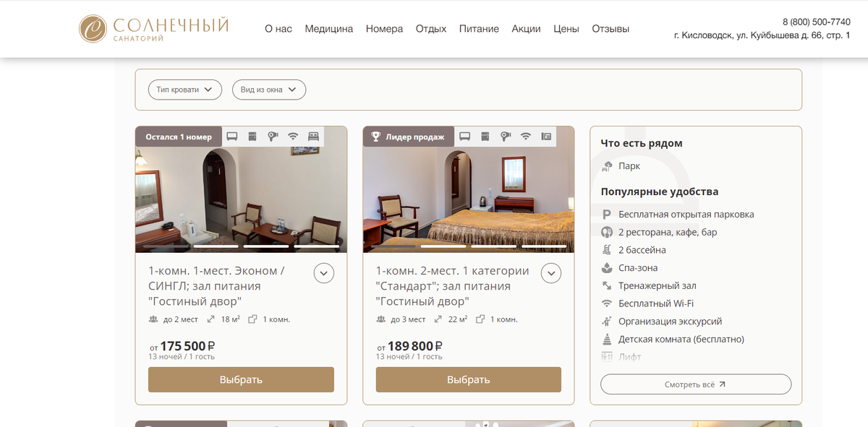Click Организация экскурсий text

click(671, 322)
